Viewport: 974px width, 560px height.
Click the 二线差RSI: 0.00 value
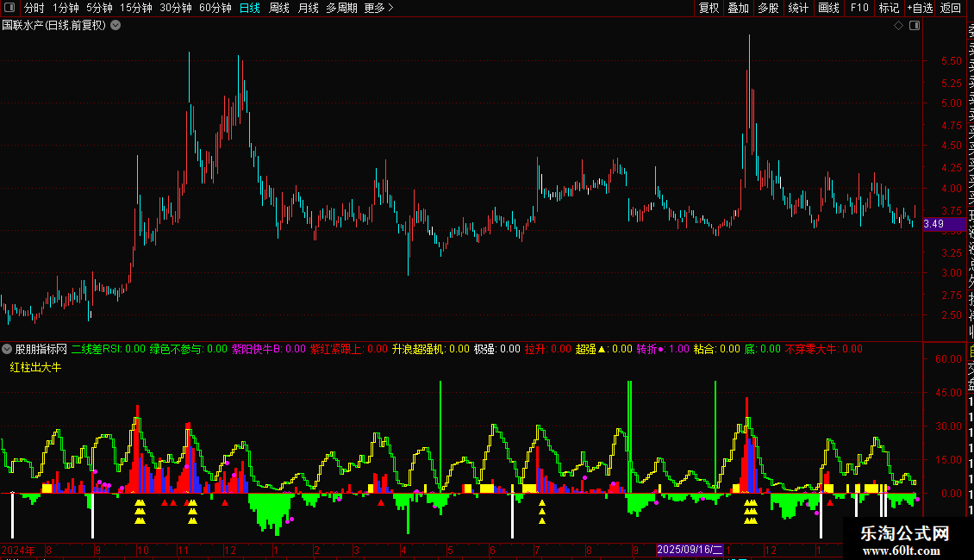pos(108,349)
